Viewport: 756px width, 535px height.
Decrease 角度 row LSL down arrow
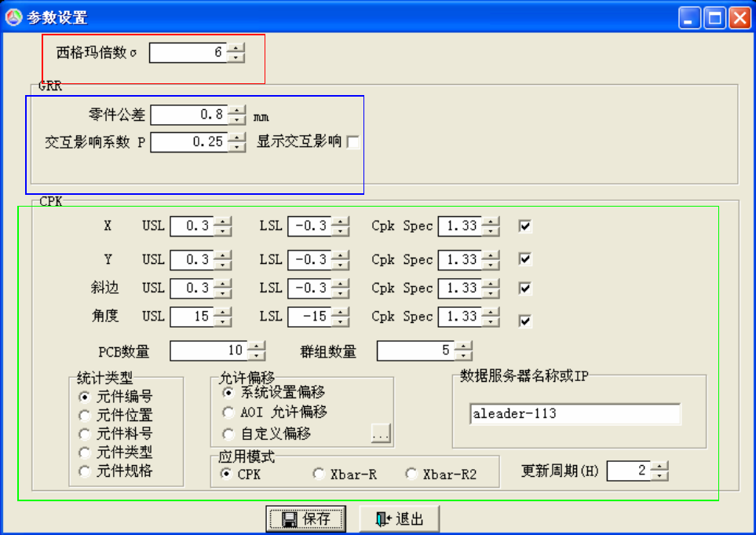coord(341,322)
